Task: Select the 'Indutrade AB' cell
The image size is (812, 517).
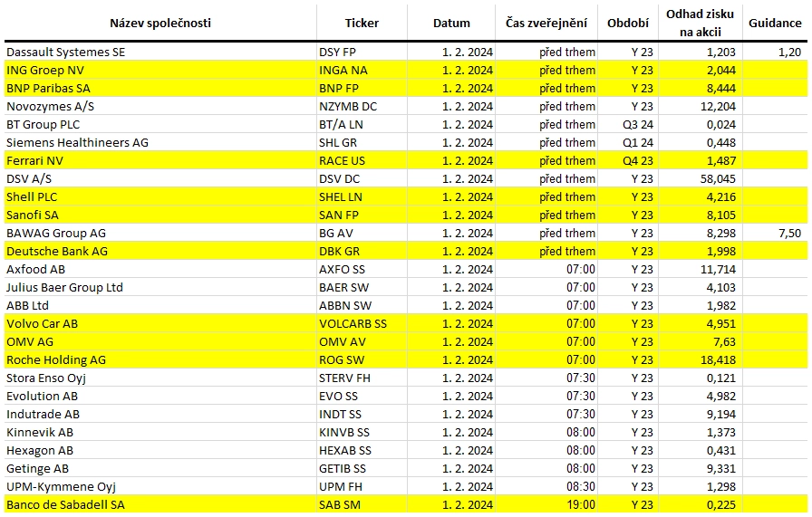Action: pyautogui.click(x=160, y=414)
